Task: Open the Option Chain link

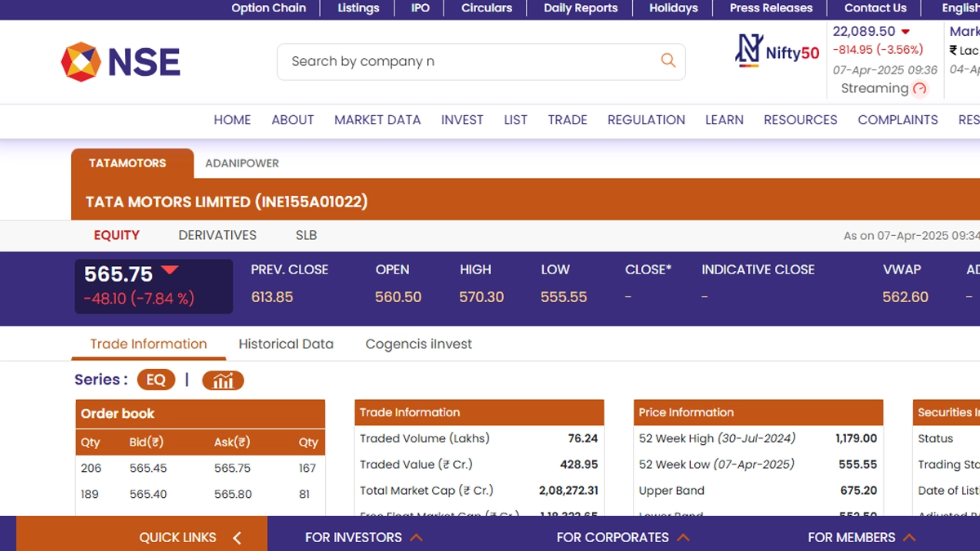Action: (269, 8)
